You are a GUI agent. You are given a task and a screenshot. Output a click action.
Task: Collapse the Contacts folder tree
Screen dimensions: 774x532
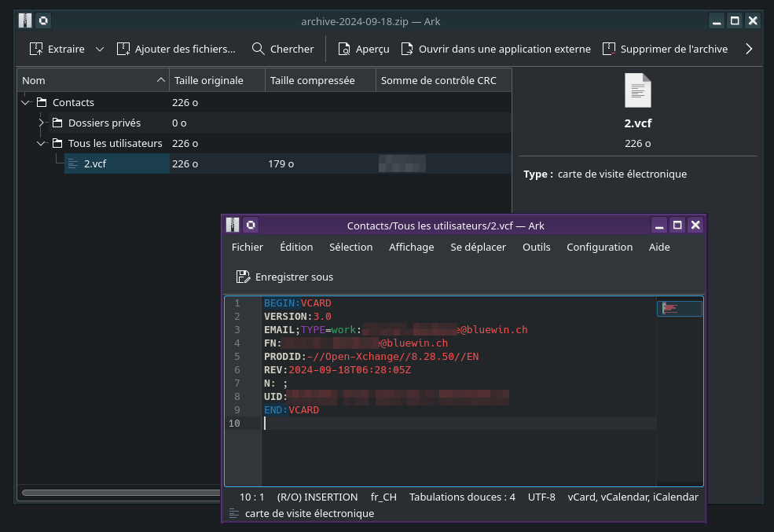point(26,102)
